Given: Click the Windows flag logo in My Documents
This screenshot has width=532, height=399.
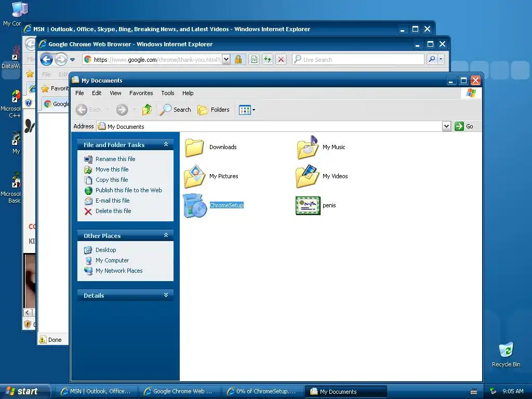Looking at the screenshot, I should coord(471,93).
